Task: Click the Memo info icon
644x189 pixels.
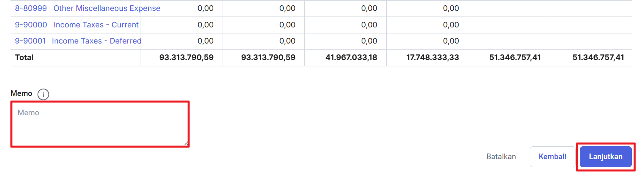Action: coord(43,94)
